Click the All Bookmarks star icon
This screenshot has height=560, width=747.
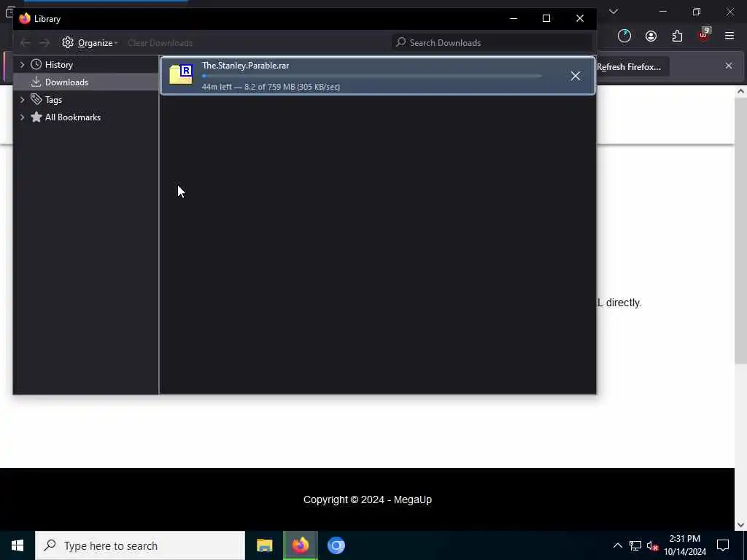click(x=36, y=117)
